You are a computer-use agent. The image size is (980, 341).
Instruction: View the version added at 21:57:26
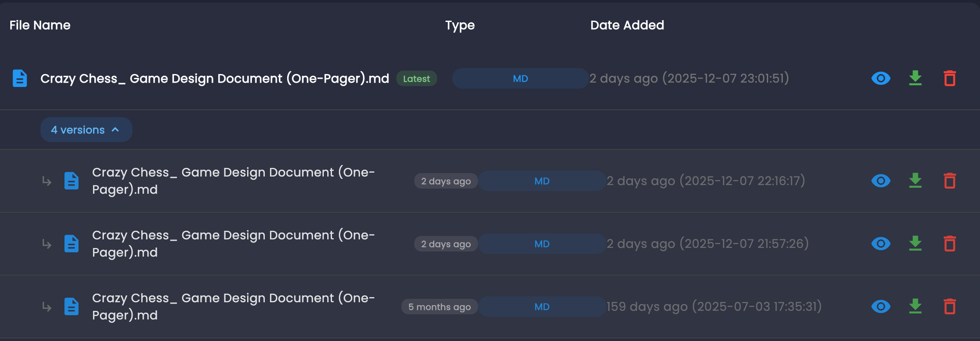(881, 244)
